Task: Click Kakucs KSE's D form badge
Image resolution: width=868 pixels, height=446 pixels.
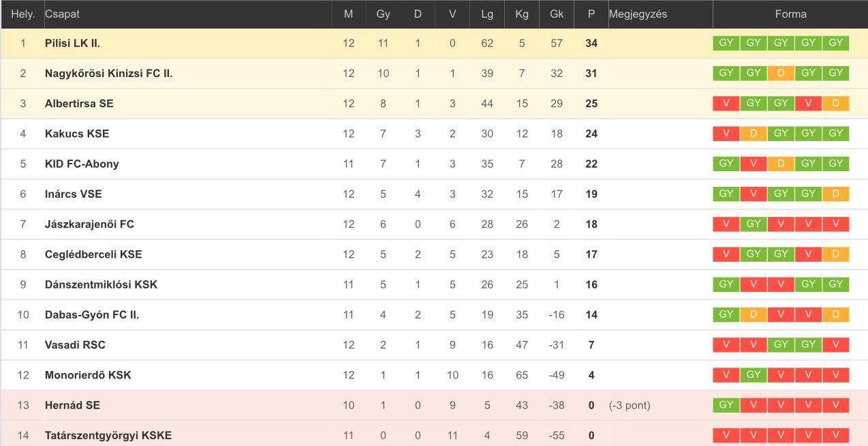Action: 754,134
